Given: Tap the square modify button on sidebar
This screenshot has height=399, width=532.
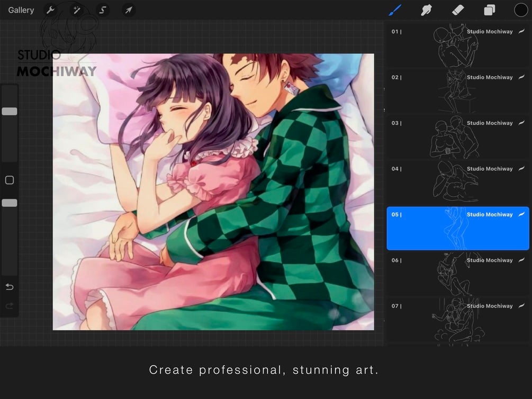Looking at the screenshot, I should pyautogui.click(x=10, y=180).
